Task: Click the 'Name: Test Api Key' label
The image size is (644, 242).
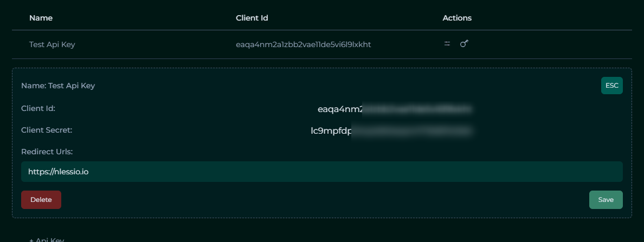Action: tap(59, 86)
